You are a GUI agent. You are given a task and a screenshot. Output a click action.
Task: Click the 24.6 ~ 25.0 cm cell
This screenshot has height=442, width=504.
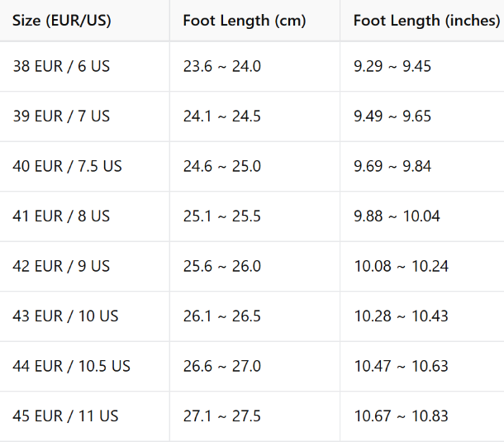(x=221, y=166)
